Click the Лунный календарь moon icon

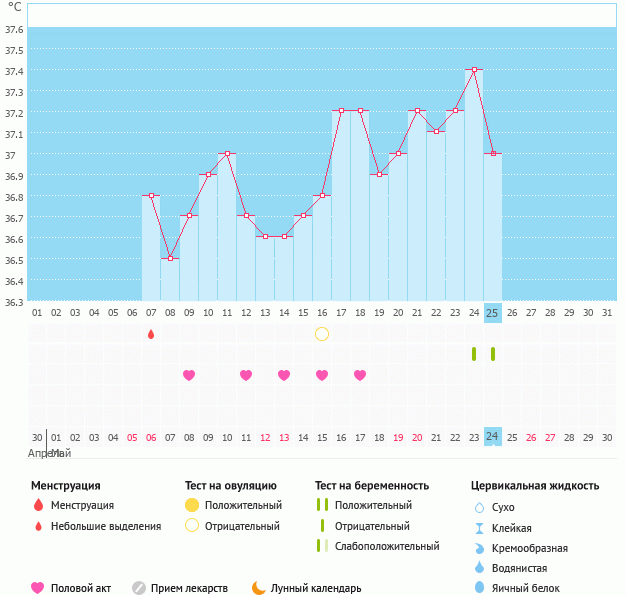tap(259, 588)
